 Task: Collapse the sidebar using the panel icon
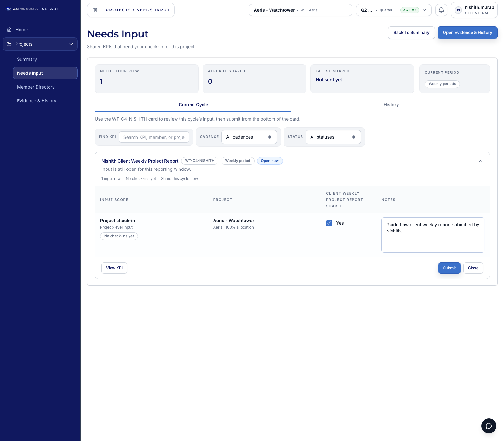[x=94, y=10]
